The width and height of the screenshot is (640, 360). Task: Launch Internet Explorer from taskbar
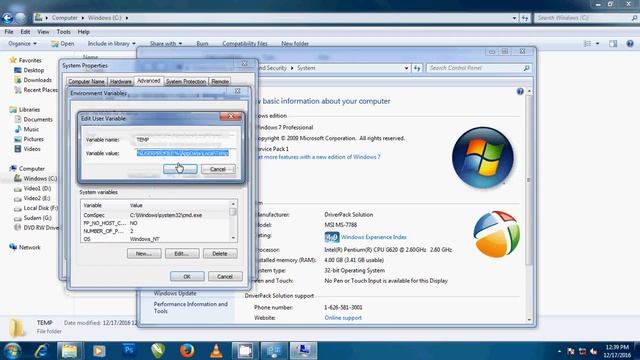click(x=41, y=351)
